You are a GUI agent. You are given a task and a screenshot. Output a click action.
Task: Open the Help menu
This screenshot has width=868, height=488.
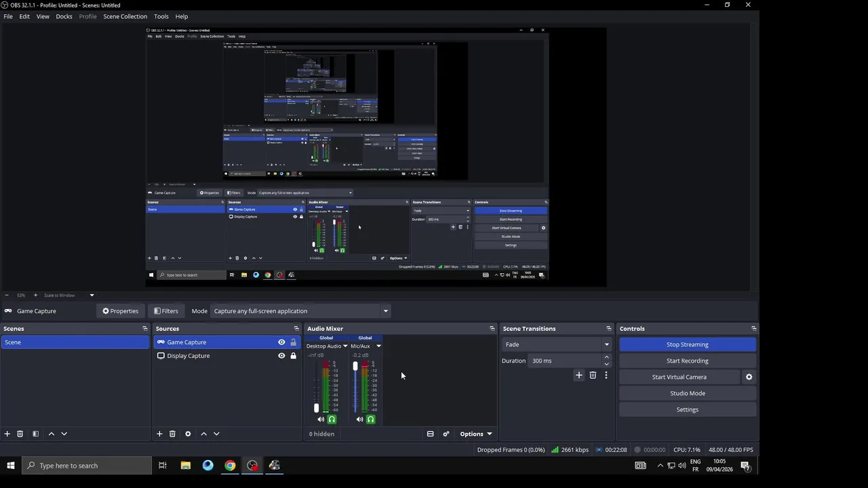pos(182,16)
